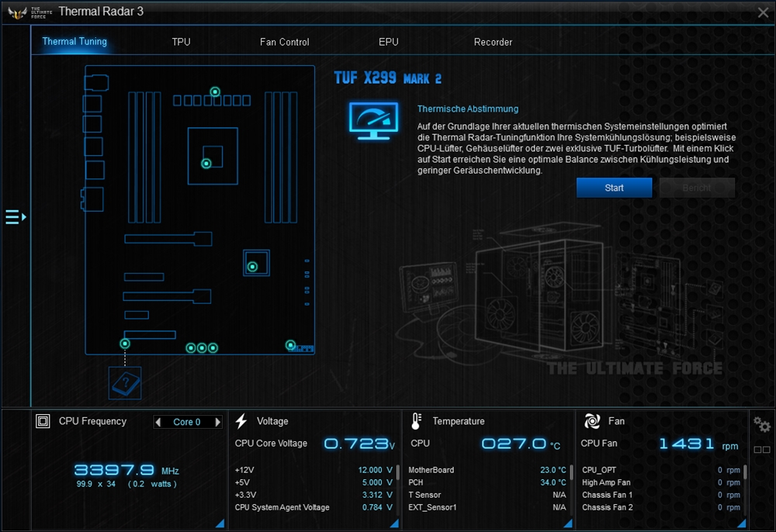Click the Start button

pyautogui.click(x=614, y=188)
